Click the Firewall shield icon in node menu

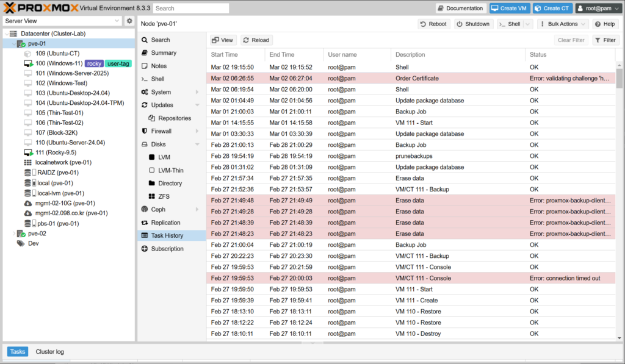(x=145, y=131)
